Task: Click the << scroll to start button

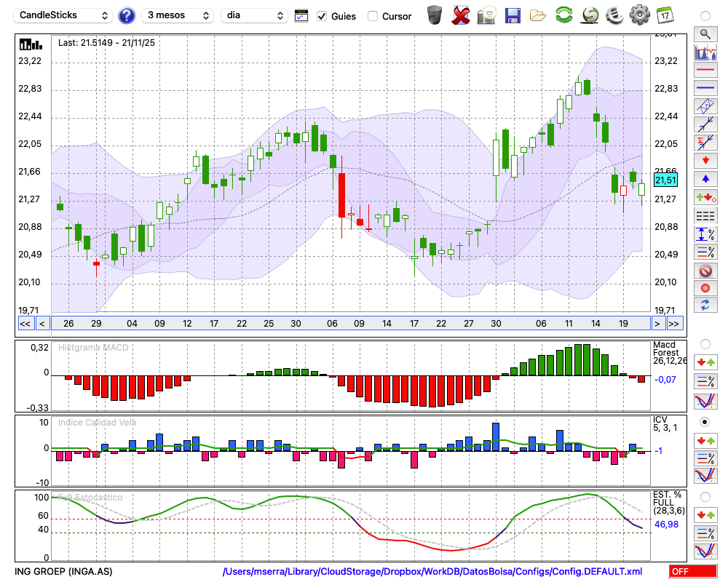Action: click(x=25, y=324)
